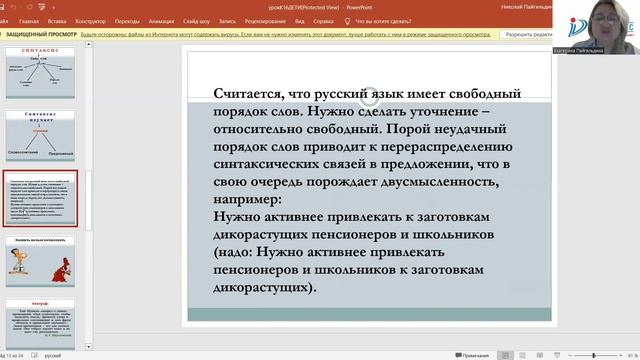This screenshot has height=360, width=640.
Task: Click the slide panel scroll-up arrow
Action: point(89,44)
